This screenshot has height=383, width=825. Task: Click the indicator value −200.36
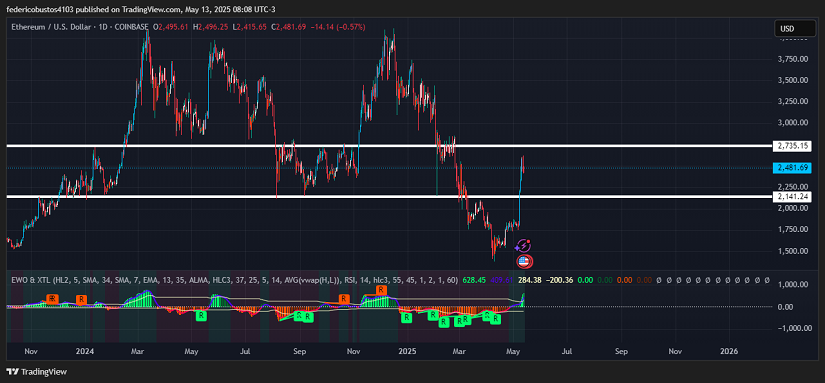(x=560, y=280)
